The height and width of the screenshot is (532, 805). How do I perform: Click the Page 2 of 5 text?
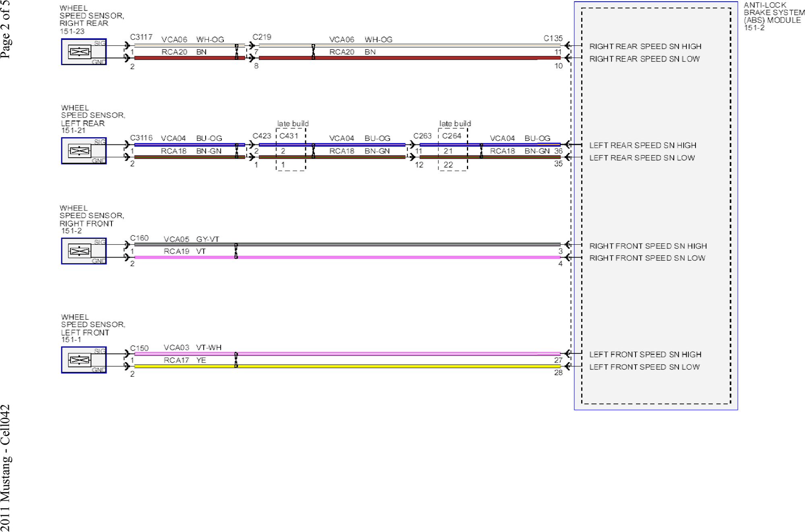[x=5, y=29]
